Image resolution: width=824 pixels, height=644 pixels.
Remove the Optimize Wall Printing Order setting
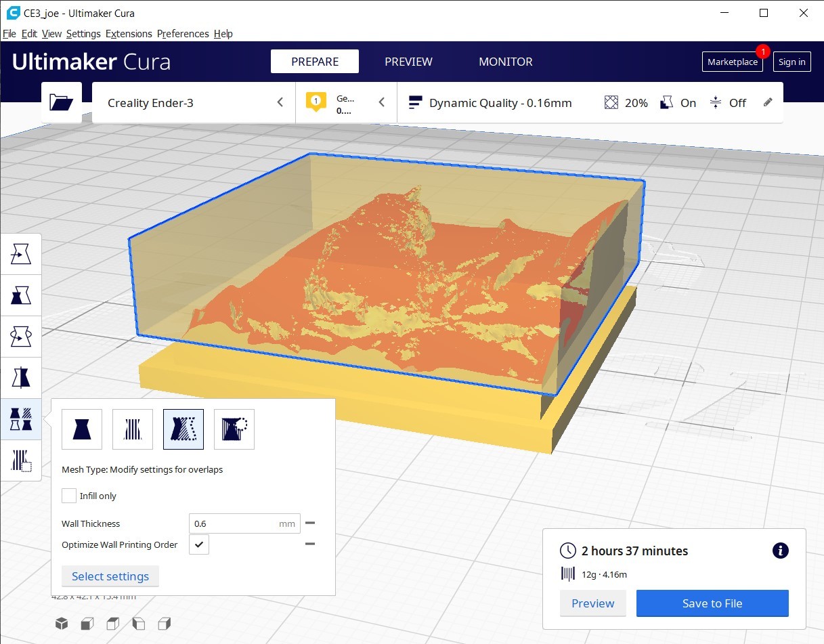310,544
